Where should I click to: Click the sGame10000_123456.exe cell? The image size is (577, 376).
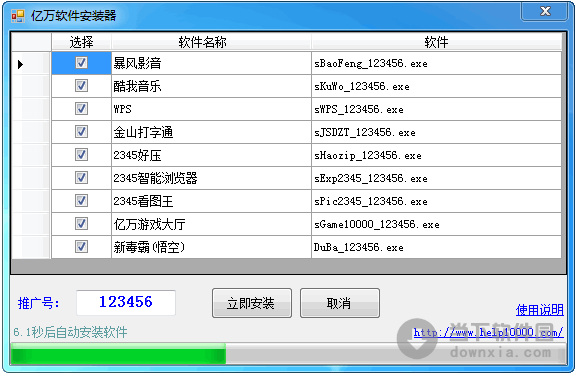click(436, 224)
